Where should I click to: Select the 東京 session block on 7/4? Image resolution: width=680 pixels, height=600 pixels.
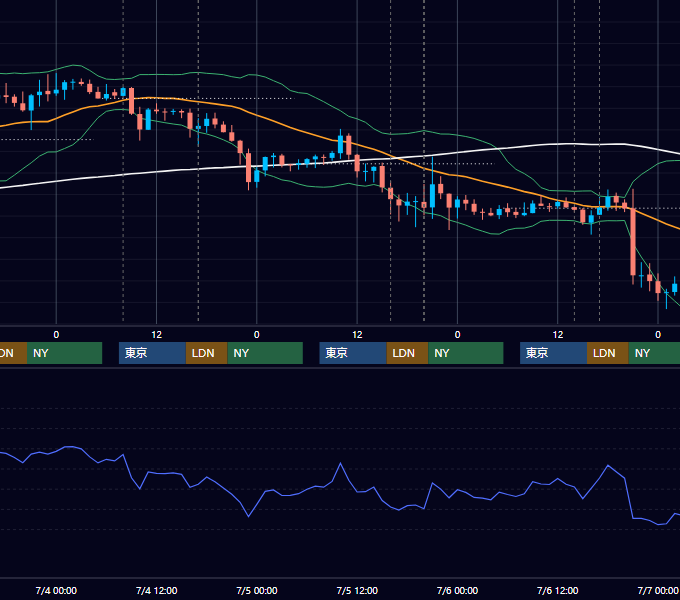tap(152, 353)
